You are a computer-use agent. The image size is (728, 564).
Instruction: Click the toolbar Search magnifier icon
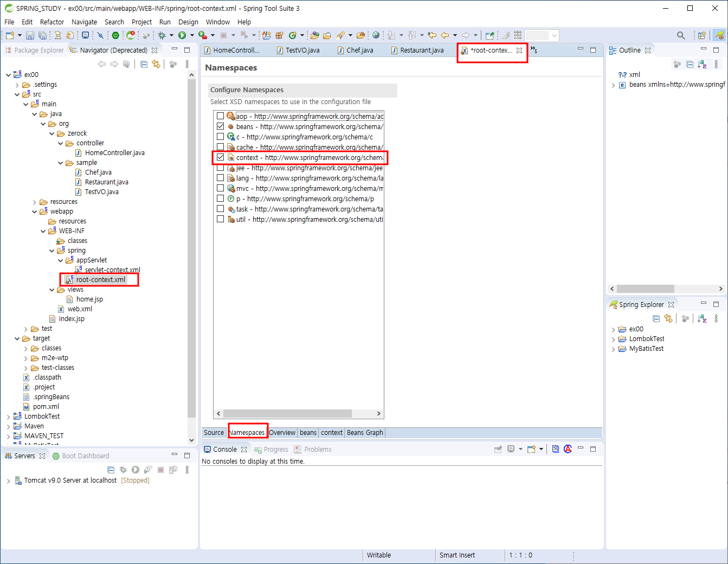[681, 35]
